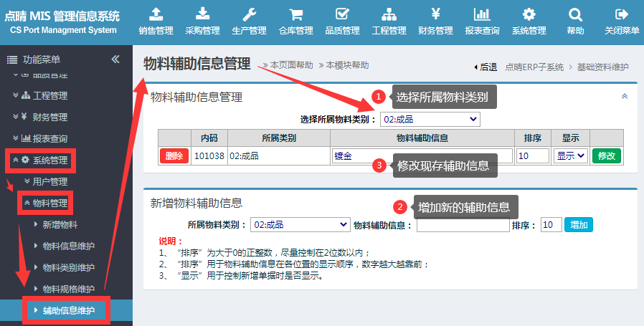This screenshot has width=644, height=326.
Task: Click the 本页面帮助 link
Action: (x=291, y=65)
